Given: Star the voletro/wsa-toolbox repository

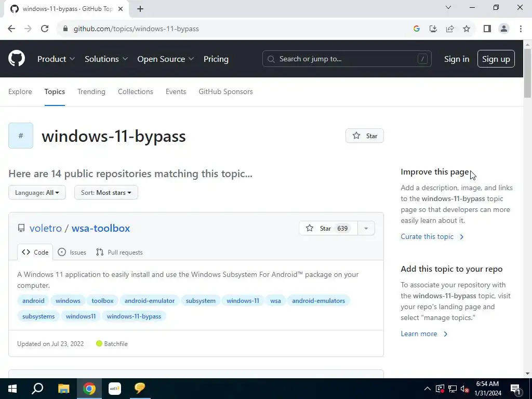Looking at the screenshot, I should pyautogui.click(x=328, y=229).
